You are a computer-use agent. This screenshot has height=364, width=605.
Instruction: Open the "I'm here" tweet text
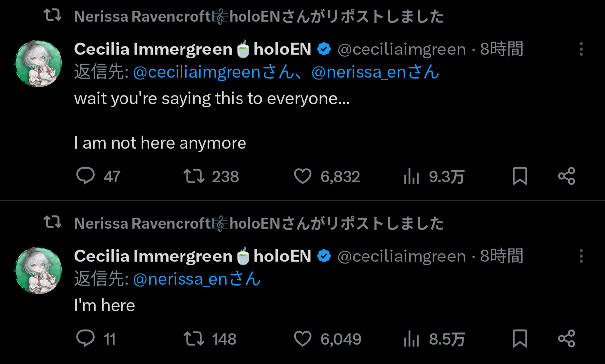[x=105, y=305]
